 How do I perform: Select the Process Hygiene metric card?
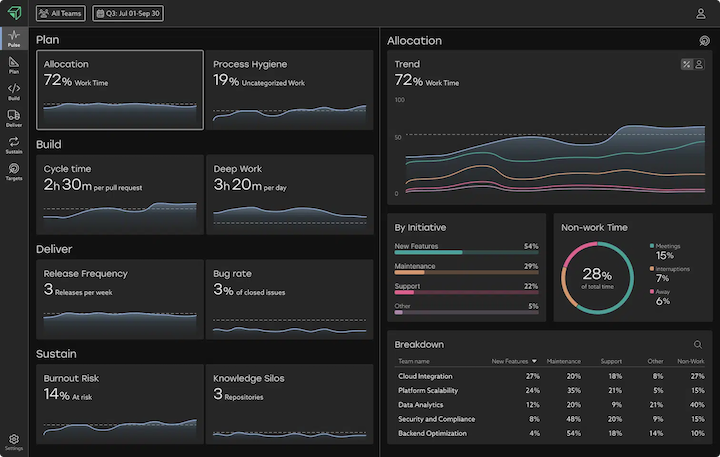click(x=289, y=90)
